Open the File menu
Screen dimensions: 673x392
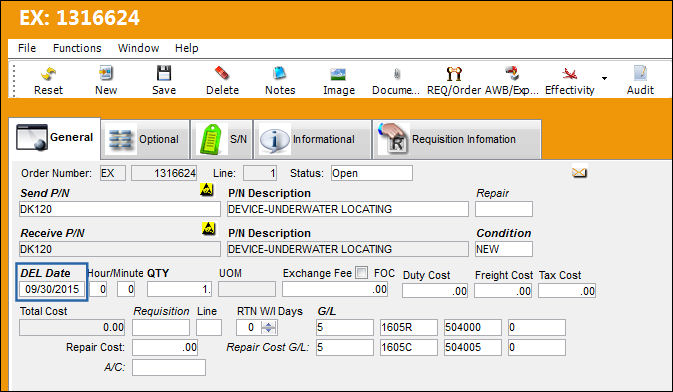pyautogui.click(x=27, y=48)
